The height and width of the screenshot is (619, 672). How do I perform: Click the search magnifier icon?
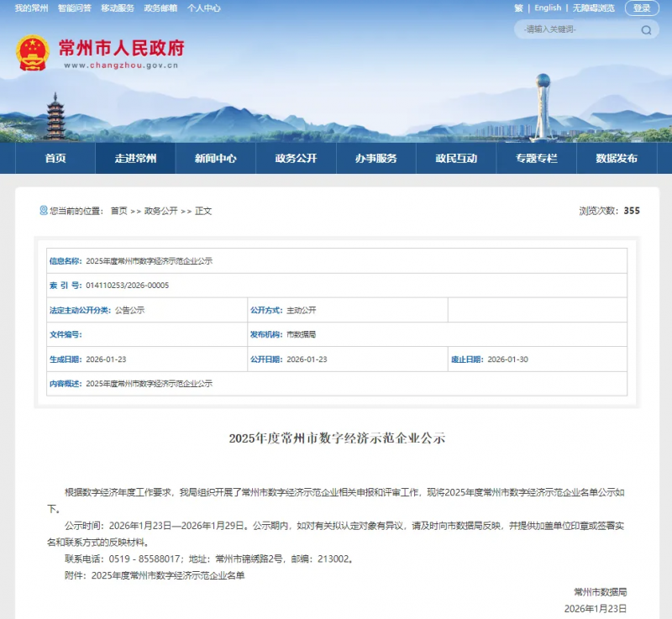645,29
